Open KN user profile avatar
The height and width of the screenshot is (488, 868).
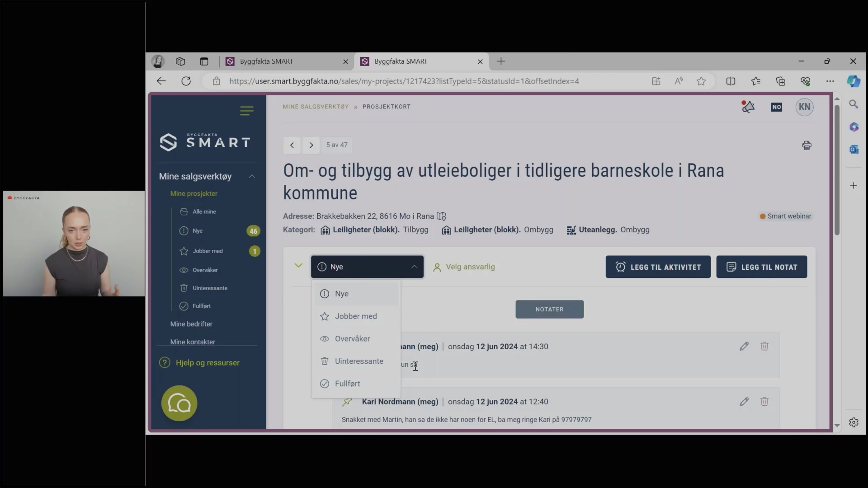(804, 107)
